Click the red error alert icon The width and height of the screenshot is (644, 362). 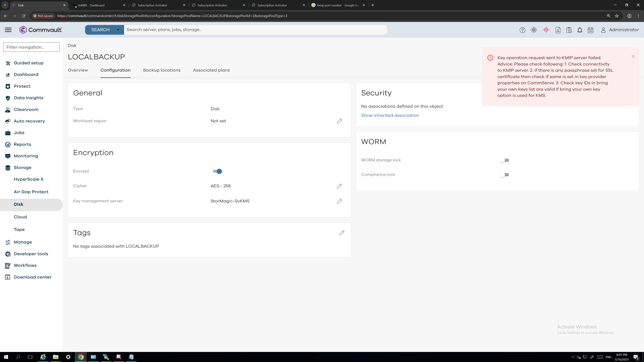[490, 58]
